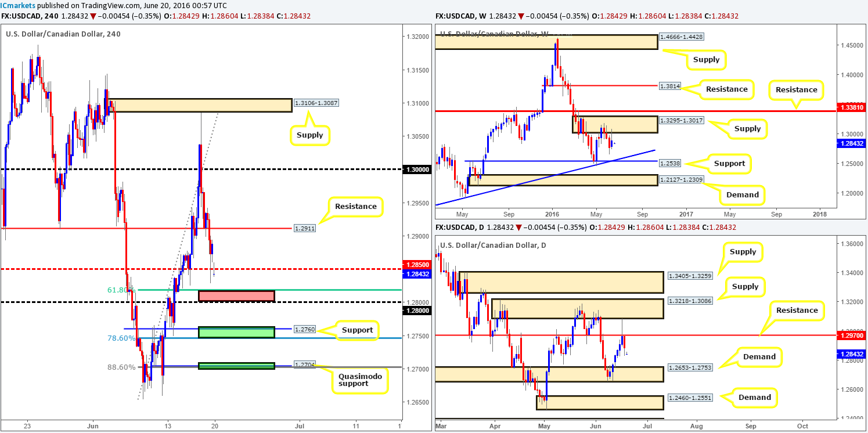Click the 1.2127-1.2309 demand zone label
This screenshot has width=868, height=433.
(682, 180)
